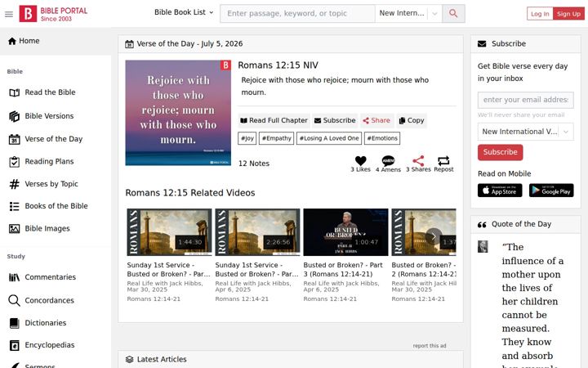Click the Quote of the Day author portrait
The image size is (588, 368).
pyautogui.click(x=483, y=247)
